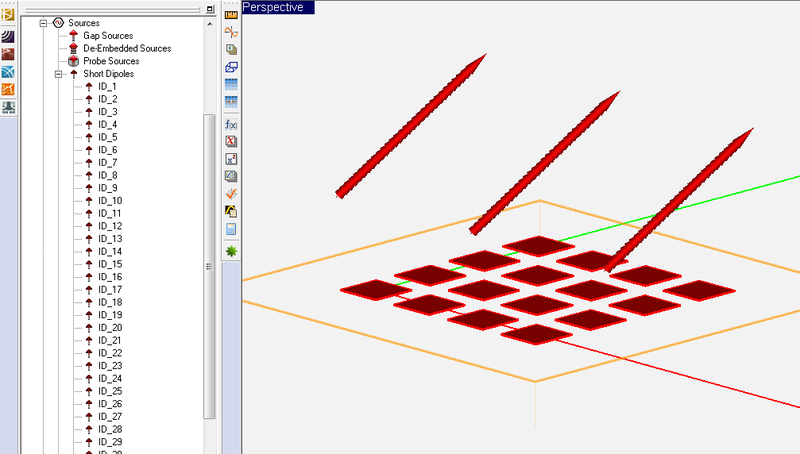Viewport: 800px width, 454px height.
Task: Select dipole ID_2 in the tree
Action: pos(108,99)
